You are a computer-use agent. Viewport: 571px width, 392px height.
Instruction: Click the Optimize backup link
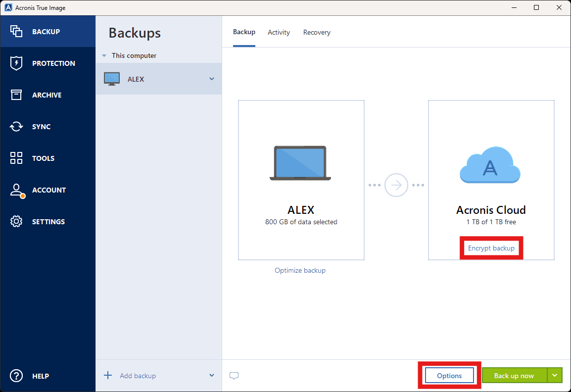(300, 271)
